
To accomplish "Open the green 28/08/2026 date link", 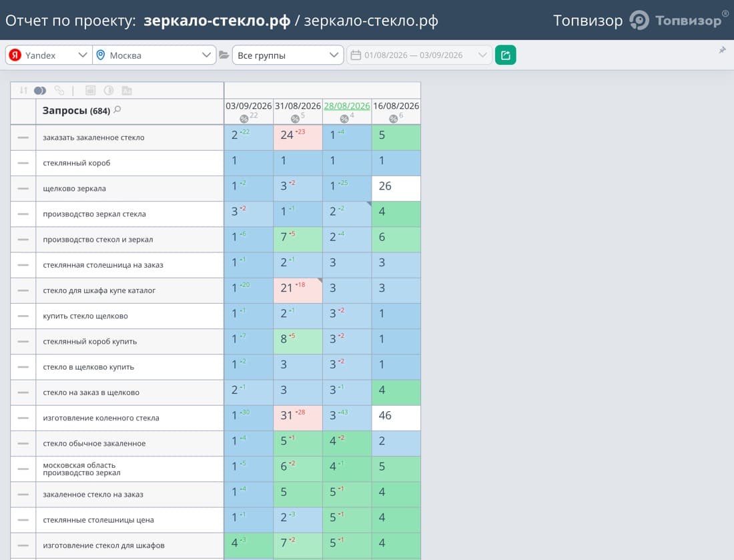I will tap(347, 106).
